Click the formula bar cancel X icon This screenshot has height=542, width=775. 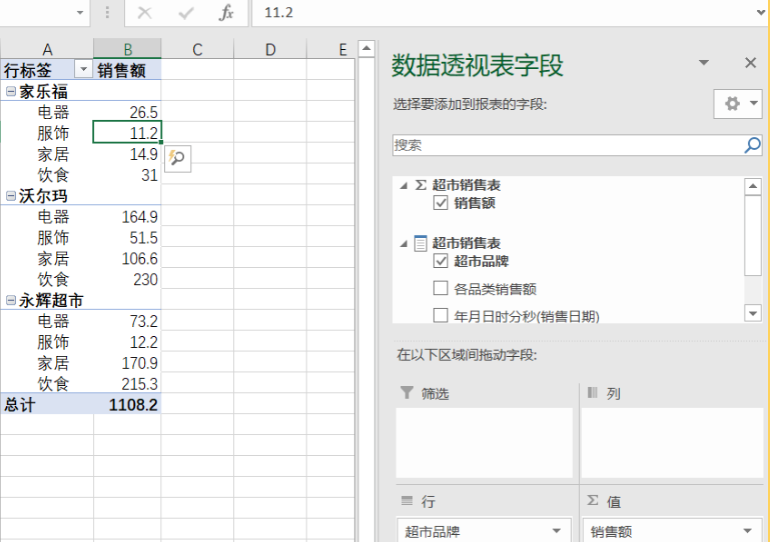click(144, 12)
